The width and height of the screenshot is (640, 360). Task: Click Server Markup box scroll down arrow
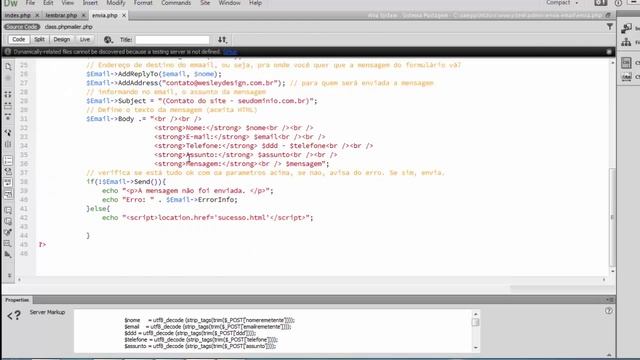pos(476,348)
